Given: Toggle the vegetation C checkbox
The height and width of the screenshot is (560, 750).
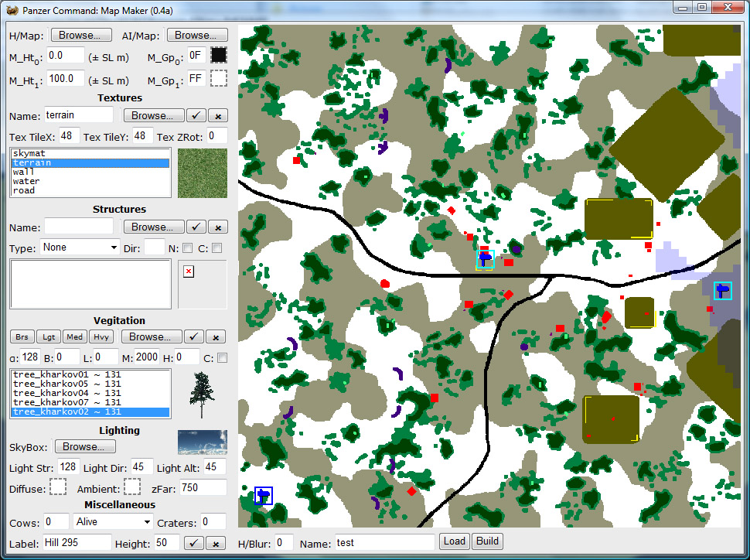Looking at the screenshot, I should tap(222, 358).
